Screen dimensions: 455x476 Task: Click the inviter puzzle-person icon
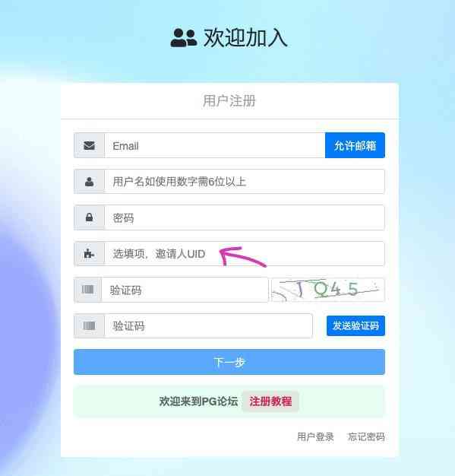(89, 253)
